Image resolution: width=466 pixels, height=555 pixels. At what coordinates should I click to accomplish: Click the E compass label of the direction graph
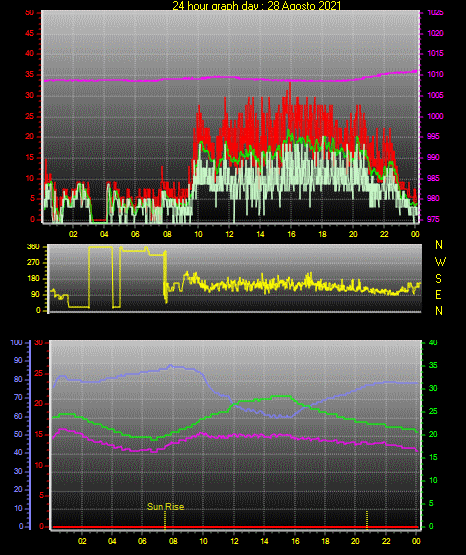click(438, 294)
